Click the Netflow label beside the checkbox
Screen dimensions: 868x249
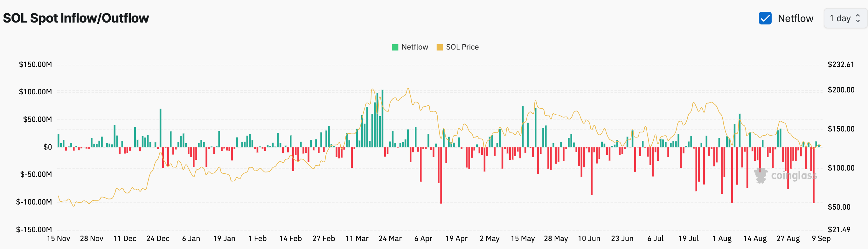(795, 18)
